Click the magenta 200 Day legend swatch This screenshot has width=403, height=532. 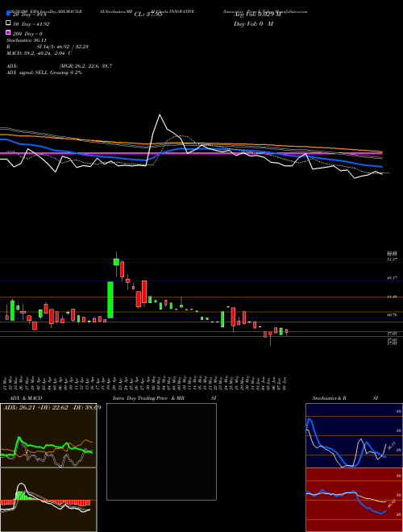[x=8, y=32]
